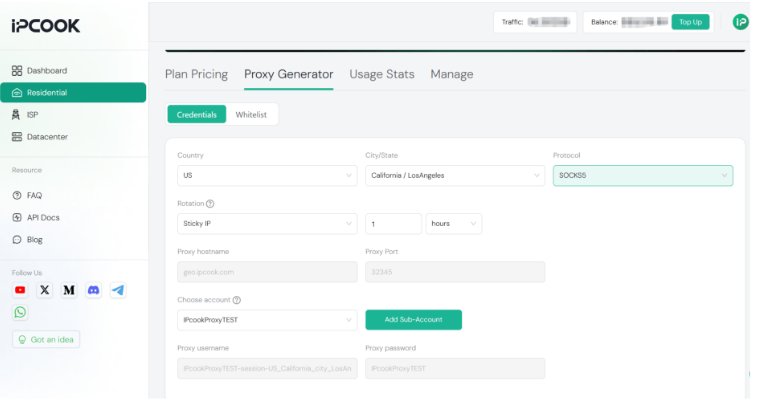Switch to the Whitelist toggle
The image size is (768, 415).
(x=251, y=115)
